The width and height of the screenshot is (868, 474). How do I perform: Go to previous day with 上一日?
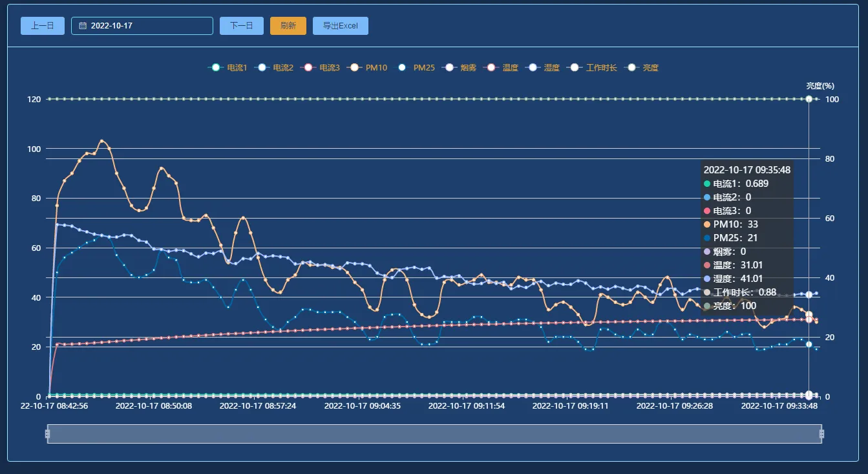(x=43, y=26)
